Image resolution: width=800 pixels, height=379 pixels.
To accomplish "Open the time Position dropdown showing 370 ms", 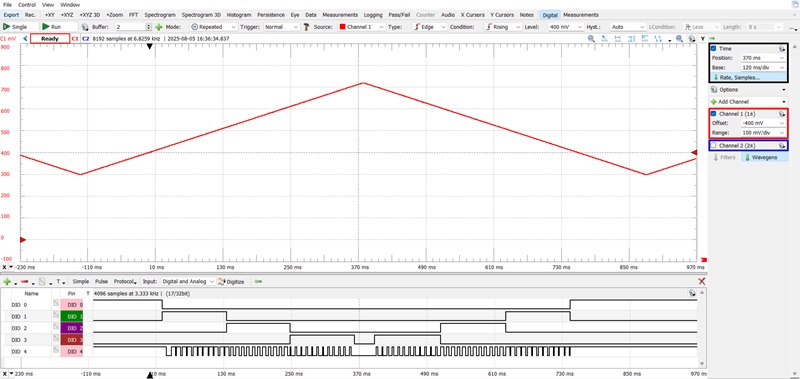I will pyautogui.click(x=763, y=58).
